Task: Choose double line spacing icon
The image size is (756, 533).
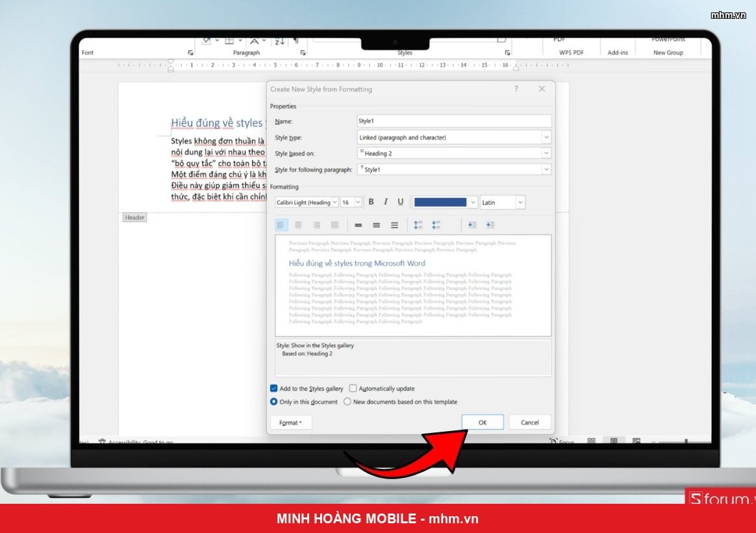Action: [394, 225]
